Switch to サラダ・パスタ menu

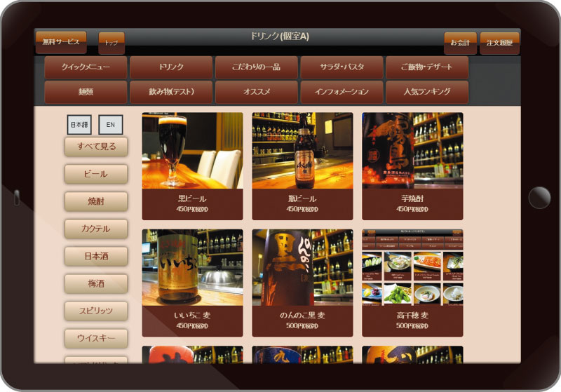342,67
